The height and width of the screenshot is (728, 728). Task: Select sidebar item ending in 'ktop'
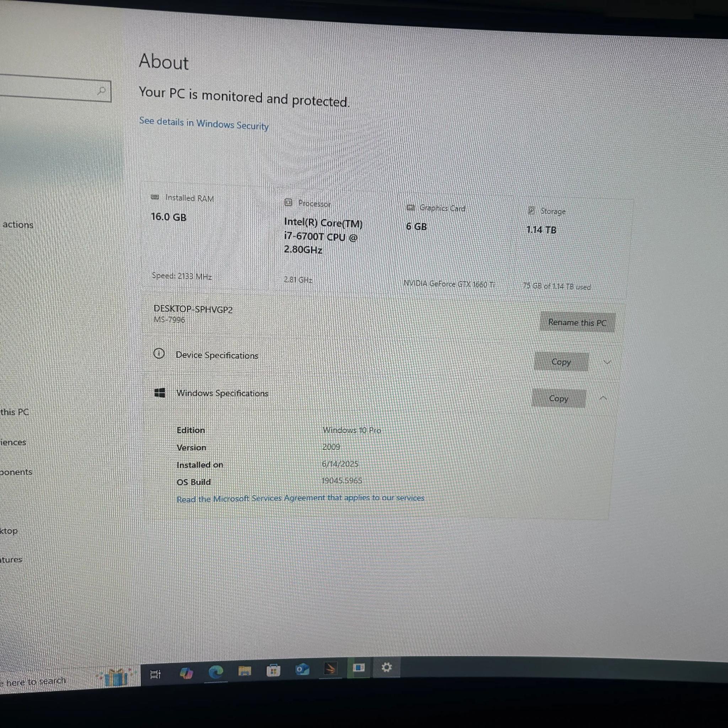pyautogui.click(x=9, y=531)
